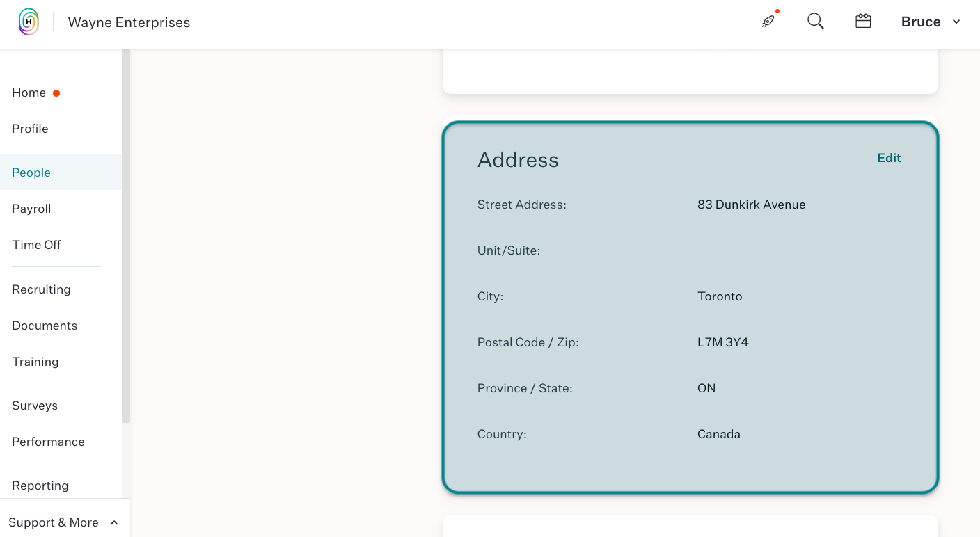Open the rocket notifications icon
The width and height of the screenshot is (980, 537).
(x=768, y=21)
